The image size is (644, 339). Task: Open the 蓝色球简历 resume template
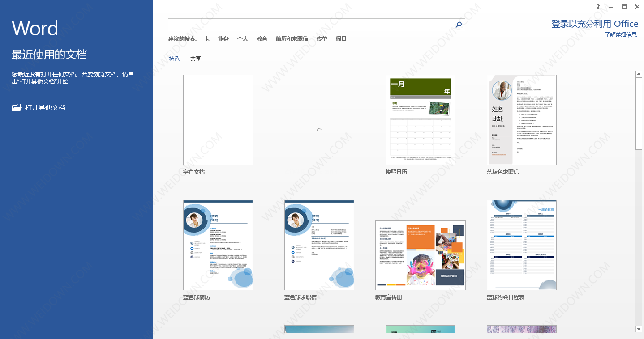tap(218, 245)
